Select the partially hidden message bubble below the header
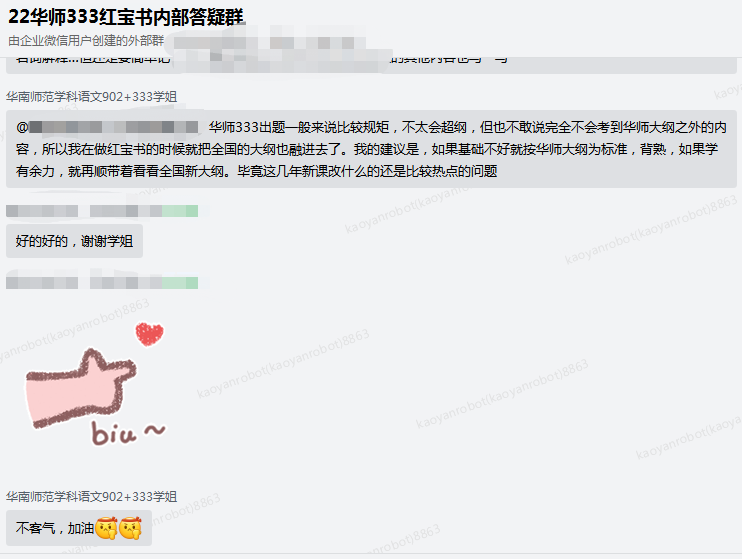This screenshot has width=742, height=559. (371, 65)
